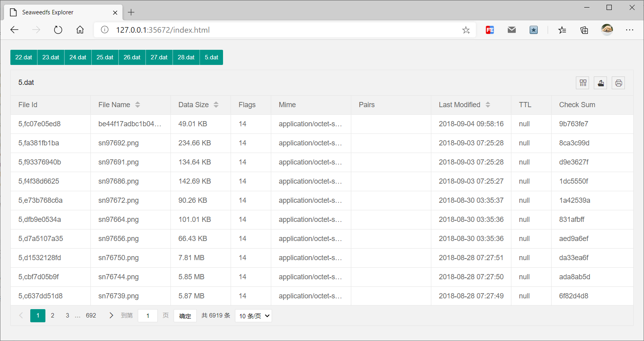Click file name sn97664.png
The height and width of the screenshot is (341, 644).
(119, 219)
